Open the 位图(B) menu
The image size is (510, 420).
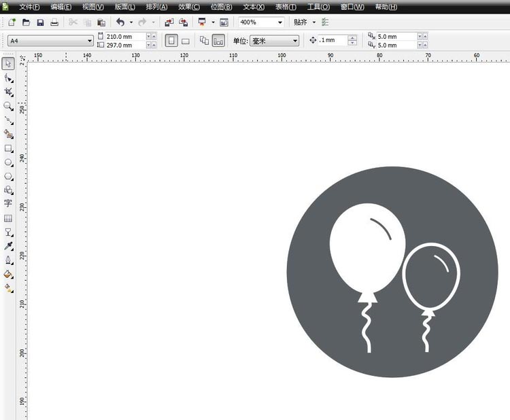222,7
